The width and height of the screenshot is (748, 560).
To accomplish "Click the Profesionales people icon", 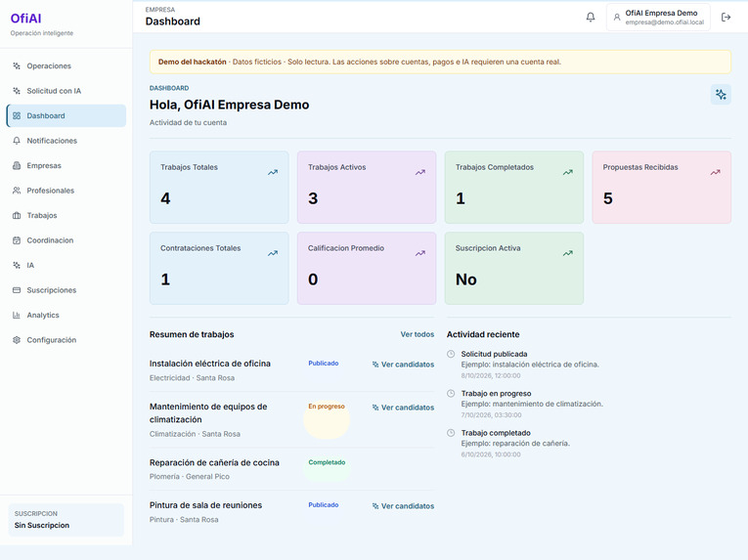I will tap(17, 191).
